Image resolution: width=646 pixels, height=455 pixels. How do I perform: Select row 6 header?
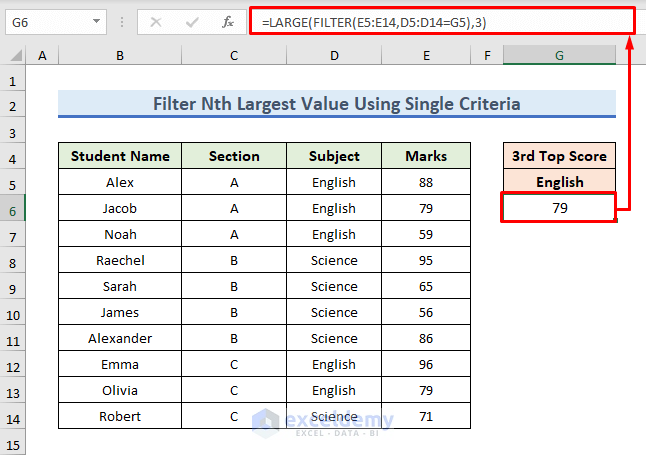click(13, 208)
